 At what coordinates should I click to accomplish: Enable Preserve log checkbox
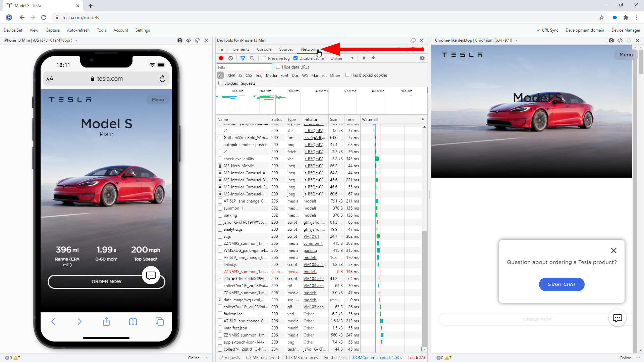point(264,58)
